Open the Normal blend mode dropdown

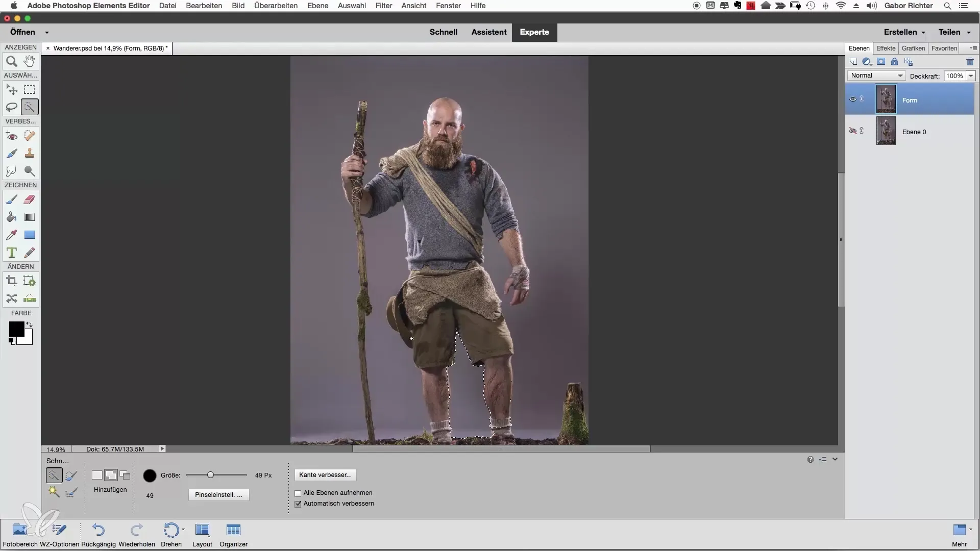pos(876,76)
